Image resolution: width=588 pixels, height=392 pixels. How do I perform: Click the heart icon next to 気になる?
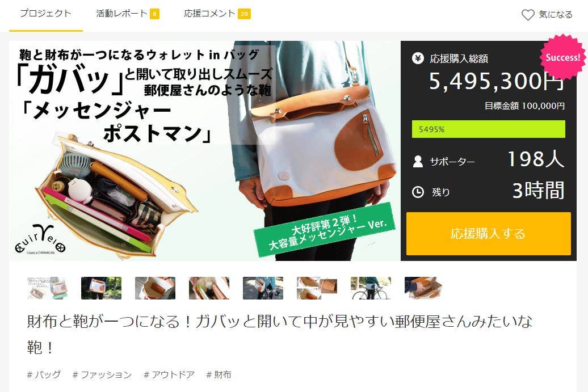(x=528, y=15)
